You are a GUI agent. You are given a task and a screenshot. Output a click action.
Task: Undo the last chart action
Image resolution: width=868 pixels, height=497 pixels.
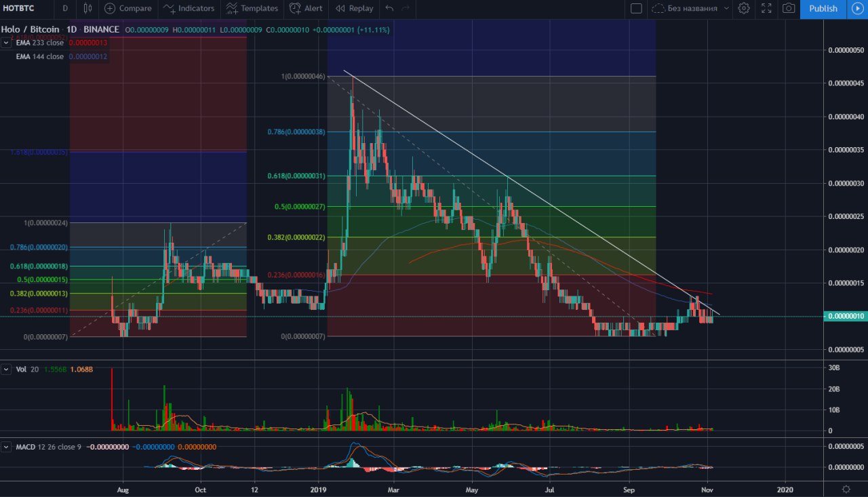pyautogui.click(x=389, y=9)
